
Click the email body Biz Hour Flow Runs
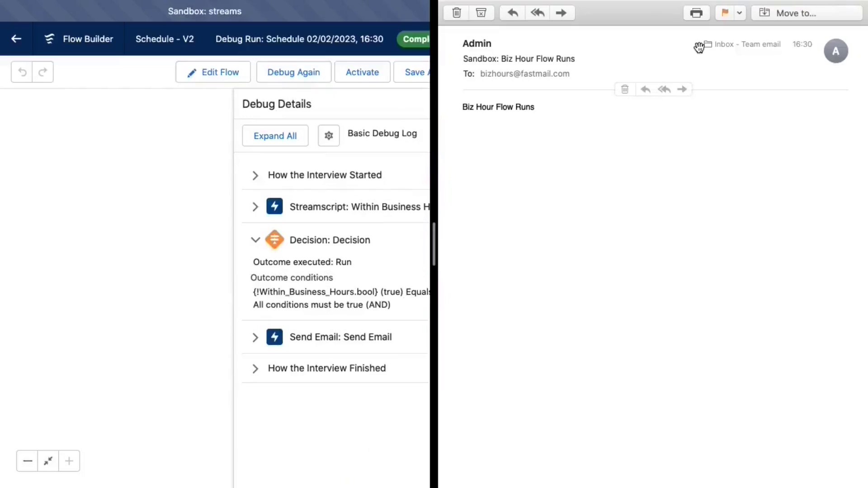pyautogui.click(x=498, y=107)
